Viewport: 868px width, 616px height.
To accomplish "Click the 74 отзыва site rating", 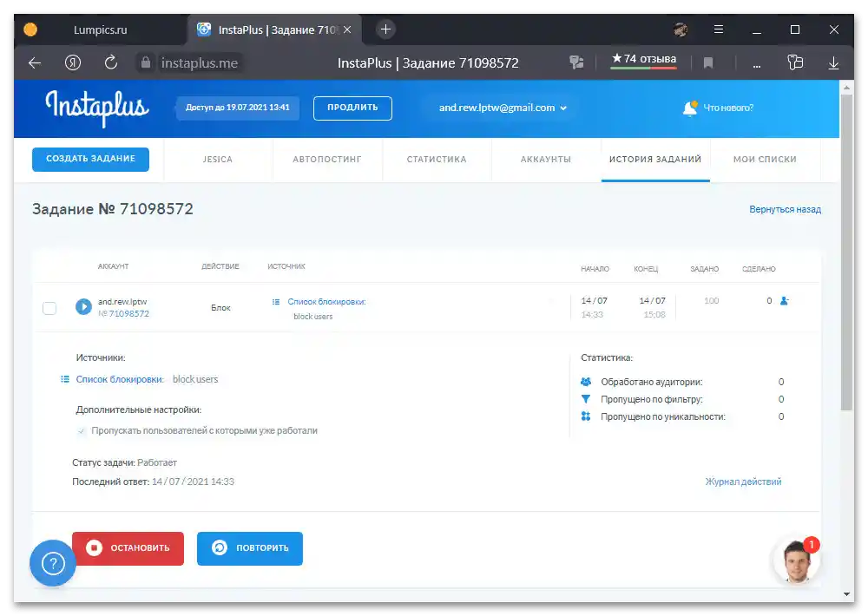I will (644, 59).
